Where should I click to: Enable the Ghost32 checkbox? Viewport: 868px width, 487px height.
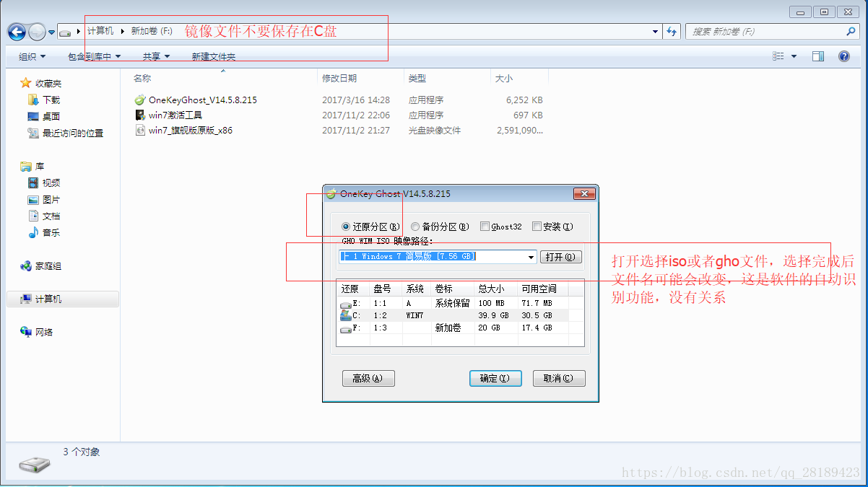click(485, 227)
